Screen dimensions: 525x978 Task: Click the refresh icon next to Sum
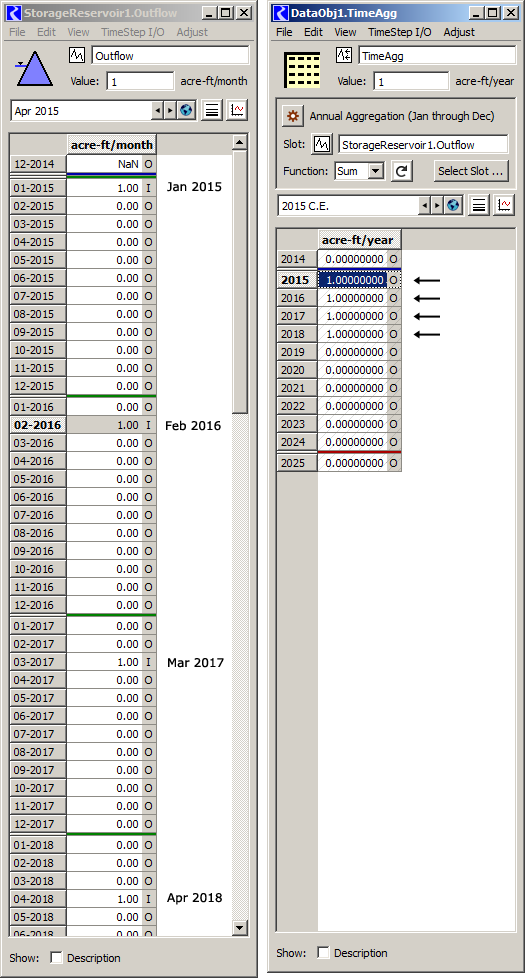tap(402, 171)
